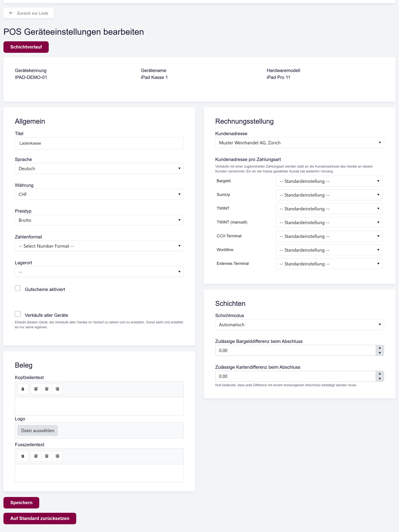The width and height of the screenshot is (399, 532).
Task: Open Zahlenformat number format dropdown
Action: [x=99, y=246]
